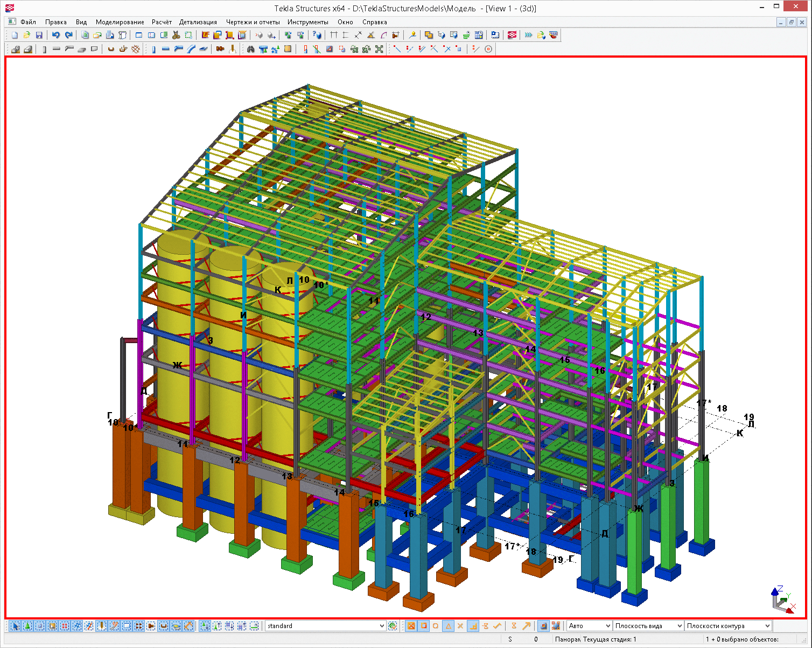Click the Save model icon
Viewport: 812px width, 648px height.
39,35
